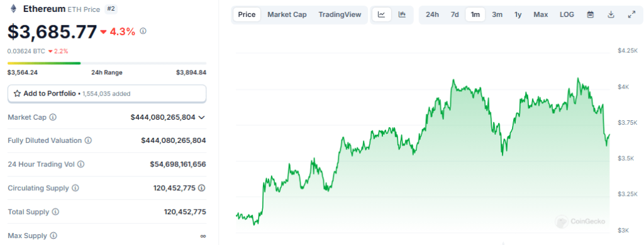This screenshot has height=245, width=644.
Task: Open the TradingView tab
Action: tap(340, 14)
